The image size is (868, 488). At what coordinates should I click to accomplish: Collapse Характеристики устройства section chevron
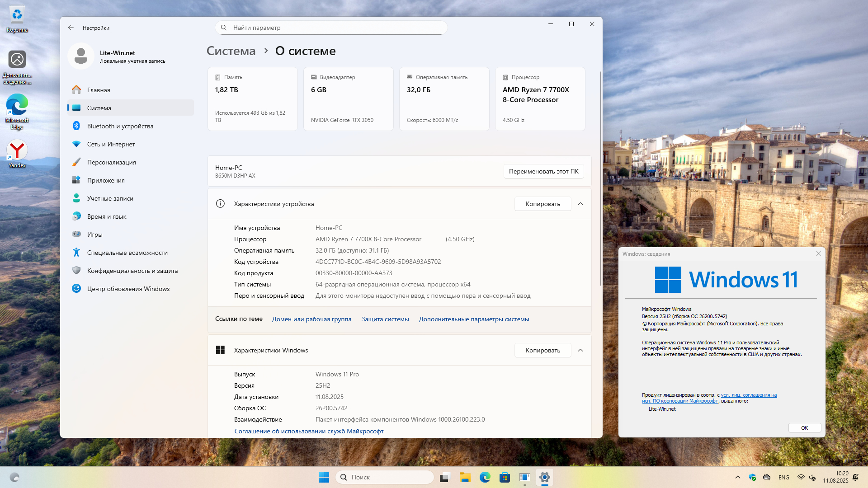580,204
